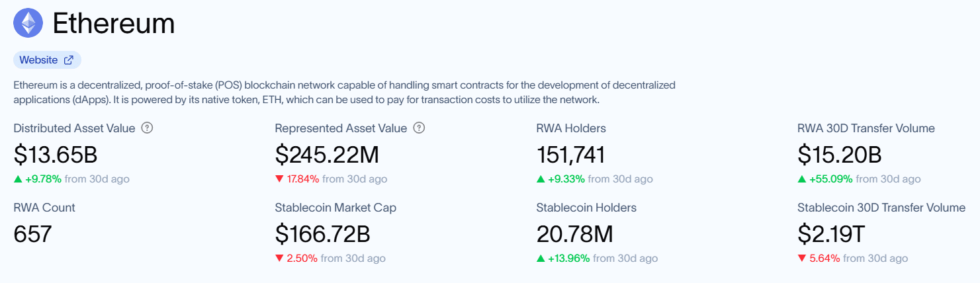Viewport: 980px width, 283px height.
Task: Click the external link icon beside Website
Action: pos(68,60)
